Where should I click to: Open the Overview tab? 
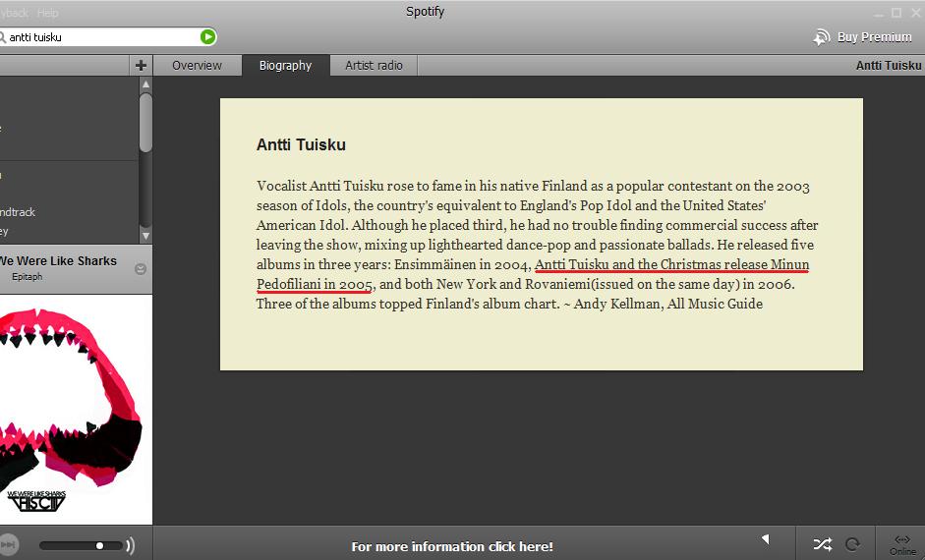coord(197,66)
